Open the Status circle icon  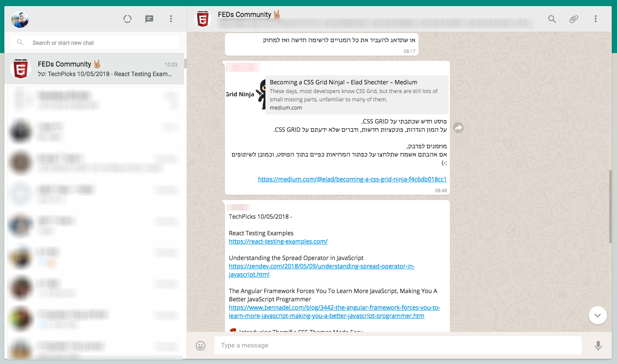pos(127,19)
